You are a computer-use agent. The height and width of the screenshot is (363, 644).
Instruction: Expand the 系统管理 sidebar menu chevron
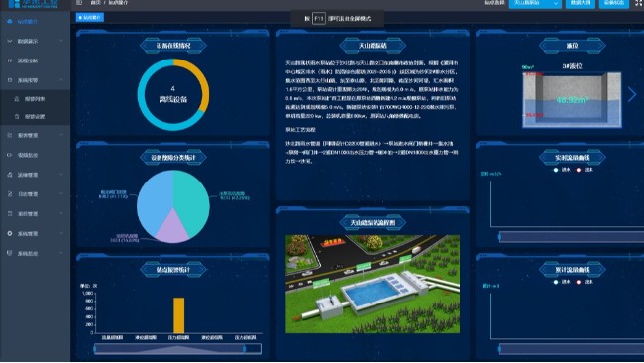pyautogui.click(x=61, y=233)
